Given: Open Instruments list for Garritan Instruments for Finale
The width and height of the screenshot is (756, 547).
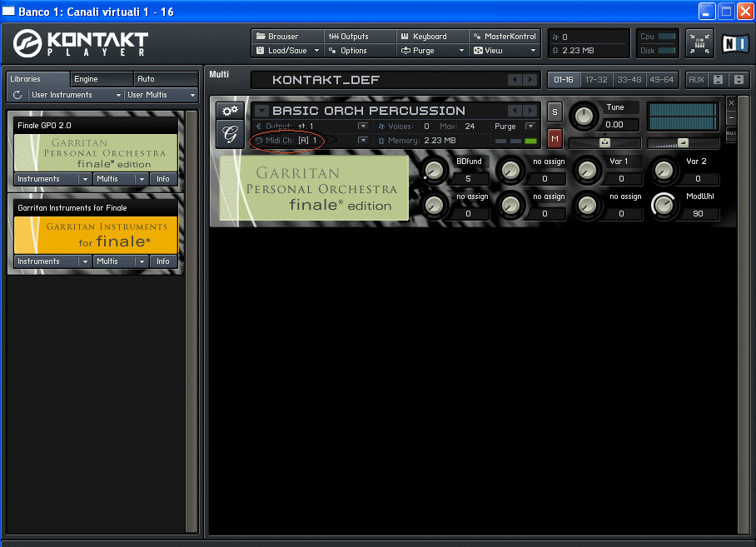Looking at the screenshot, I should point(52,261).
